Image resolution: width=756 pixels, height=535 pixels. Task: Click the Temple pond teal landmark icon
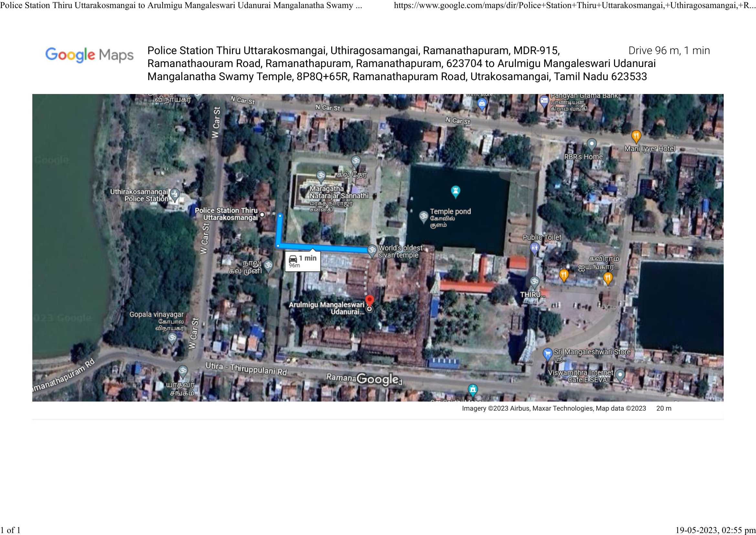455,191
